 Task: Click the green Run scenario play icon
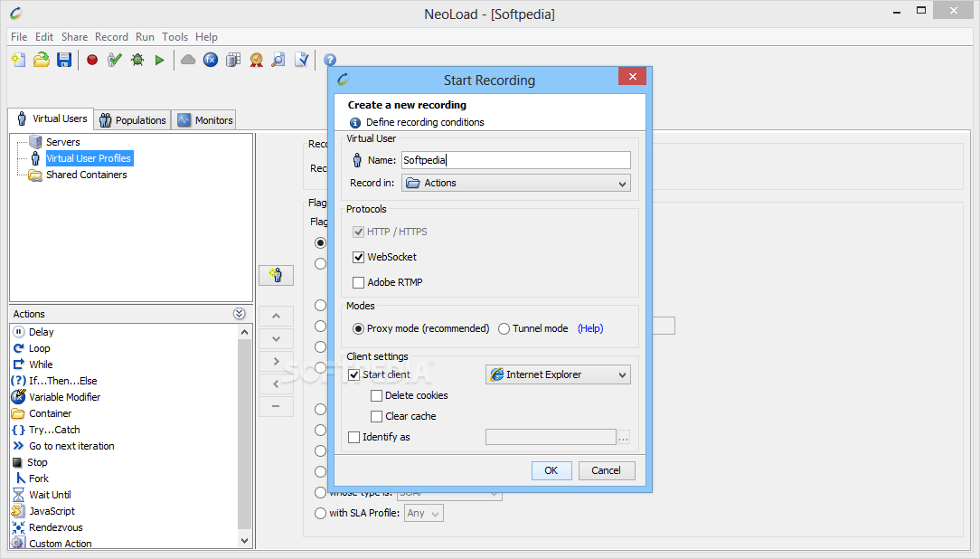pos(159,60)
